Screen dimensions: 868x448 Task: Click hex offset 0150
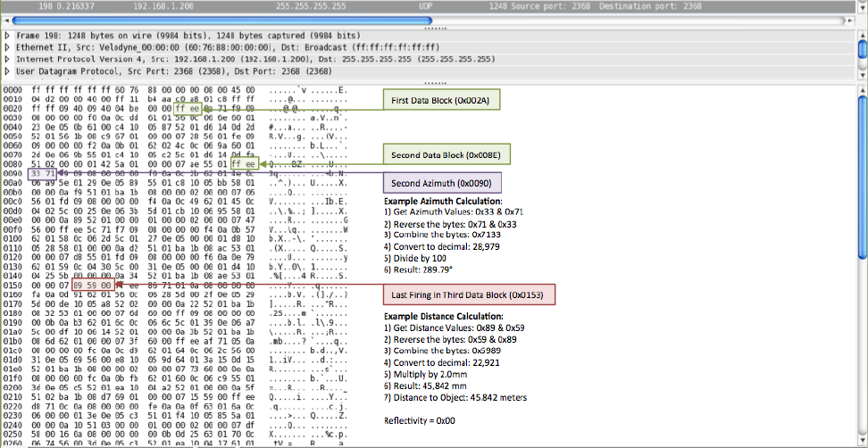click(x=12, y=285)
